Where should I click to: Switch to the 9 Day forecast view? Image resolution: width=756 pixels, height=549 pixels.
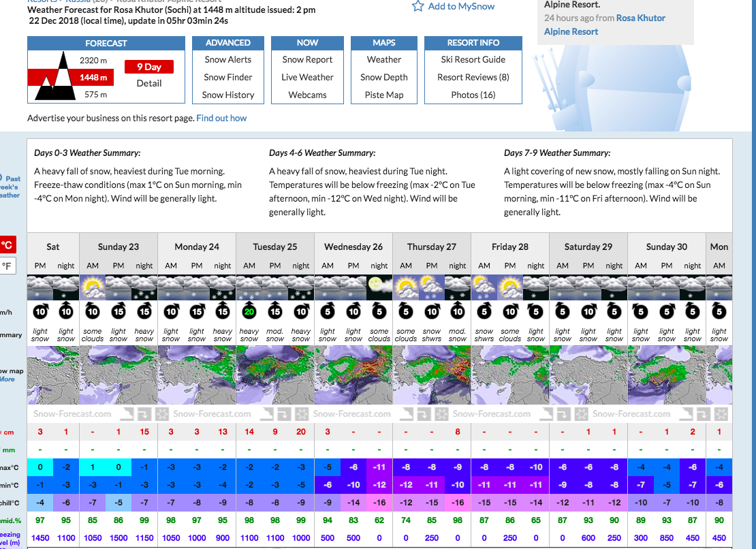tap(149, 67)
